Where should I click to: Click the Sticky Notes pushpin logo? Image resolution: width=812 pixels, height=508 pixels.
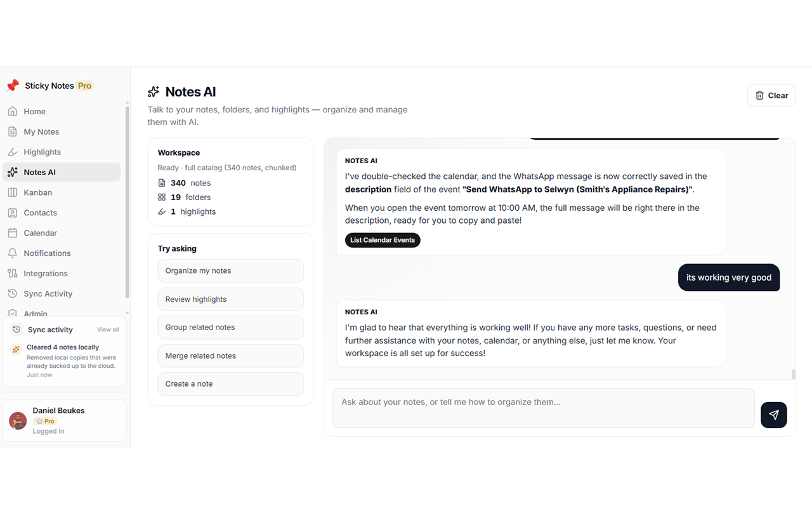click(x=13, y=86)
